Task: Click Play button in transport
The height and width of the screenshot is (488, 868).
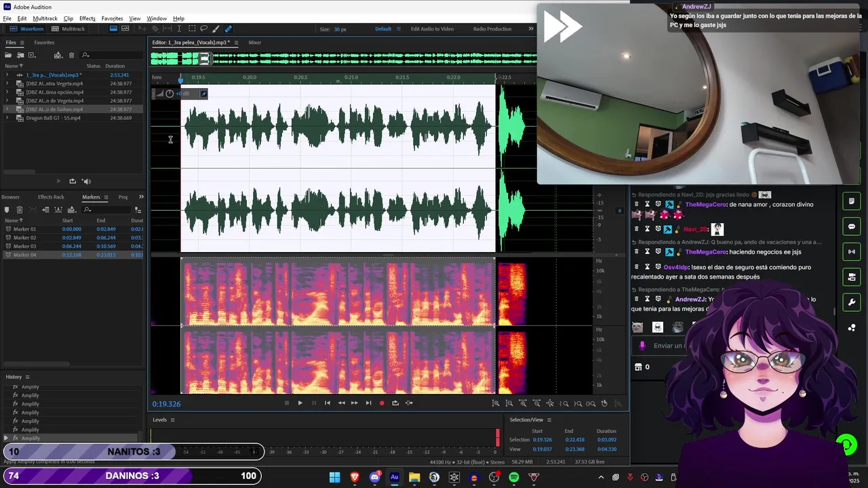Action: tap(300, 403)
